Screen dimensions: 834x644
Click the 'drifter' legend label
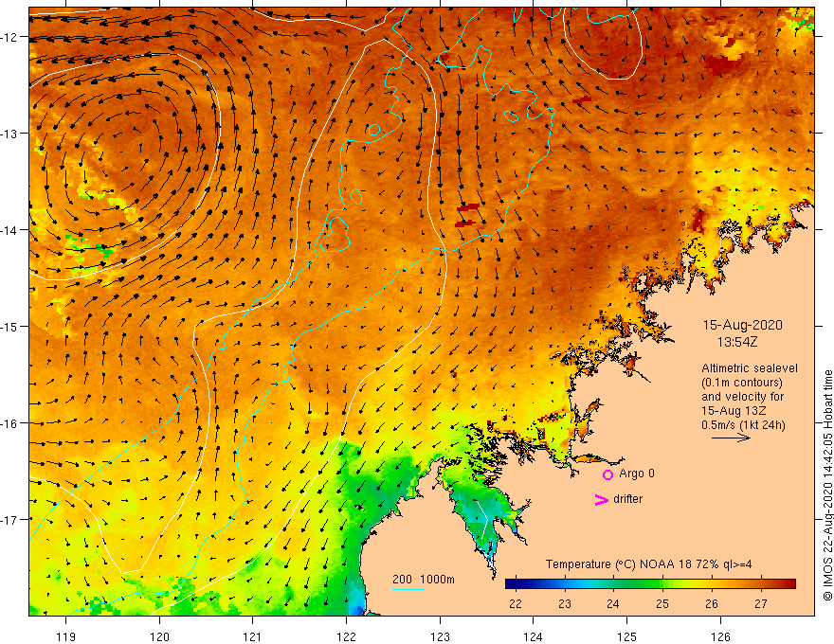[x=627, y=499]
